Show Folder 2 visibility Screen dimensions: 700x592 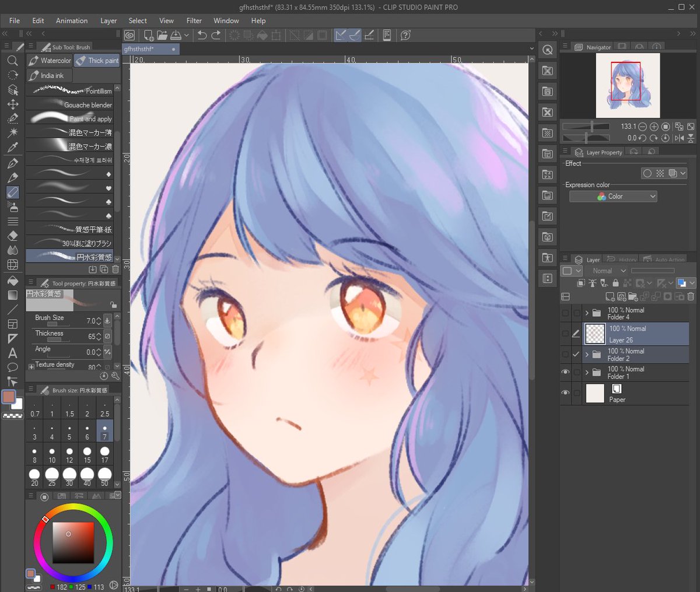click(x=565, y=354)
